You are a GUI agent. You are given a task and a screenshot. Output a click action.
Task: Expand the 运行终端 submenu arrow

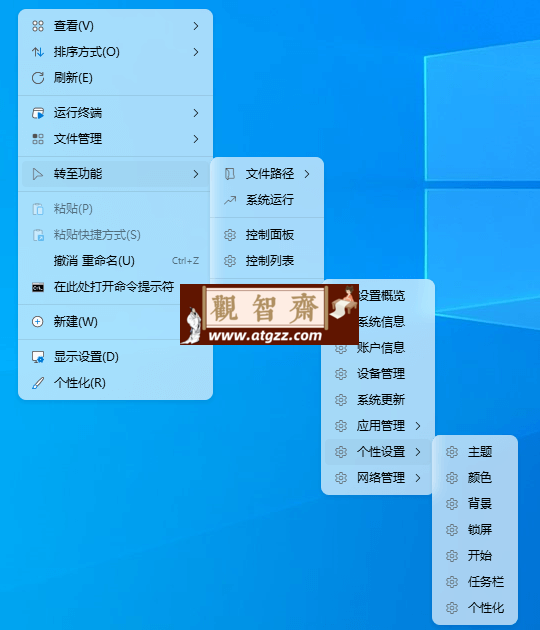click(x=196, y=113)
